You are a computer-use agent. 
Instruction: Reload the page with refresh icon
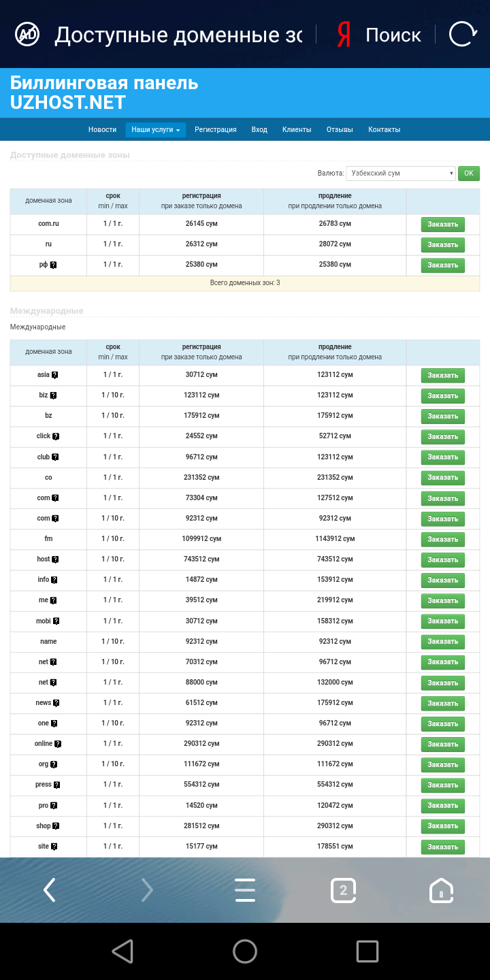click(463, 34)
